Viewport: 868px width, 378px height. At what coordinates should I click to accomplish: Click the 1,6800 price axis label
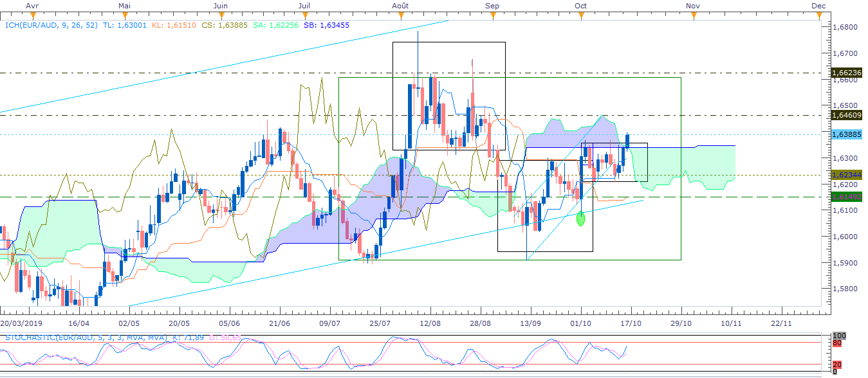coord(845,27)
